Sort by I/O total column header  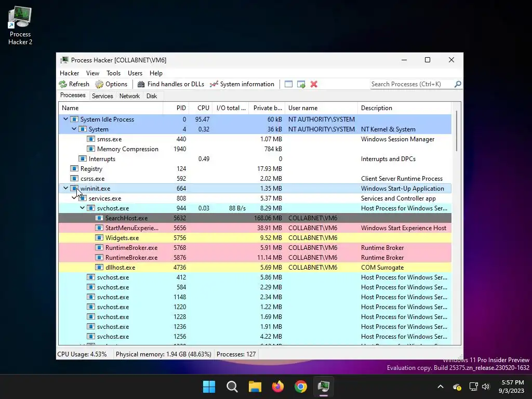231,108
